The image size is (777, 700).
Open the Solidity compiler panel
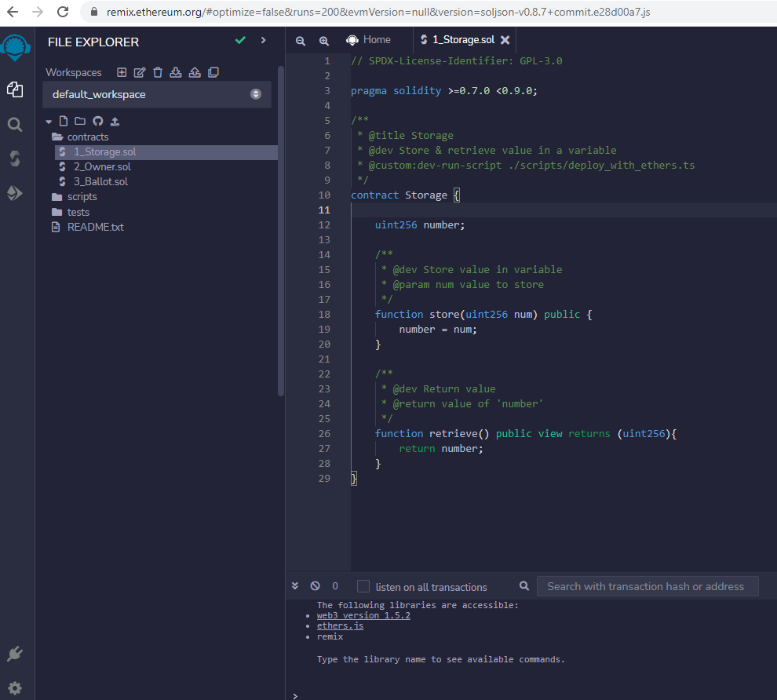[x=15, y=159]
